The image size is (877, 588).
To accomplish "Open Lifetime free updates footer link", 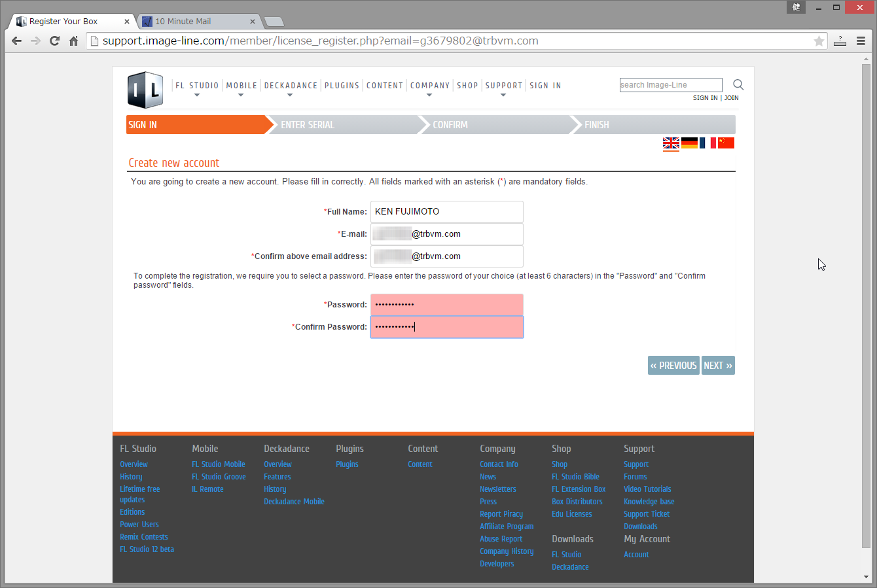I will [x=139, y=494].
